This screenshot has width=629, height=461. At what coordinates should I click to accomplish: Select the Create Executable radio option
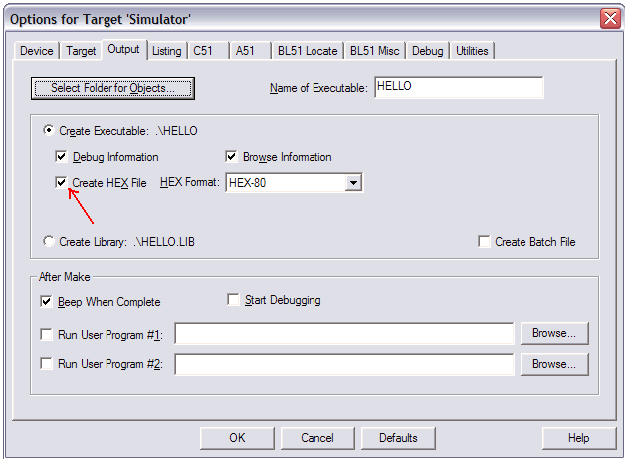coord(49,131)
